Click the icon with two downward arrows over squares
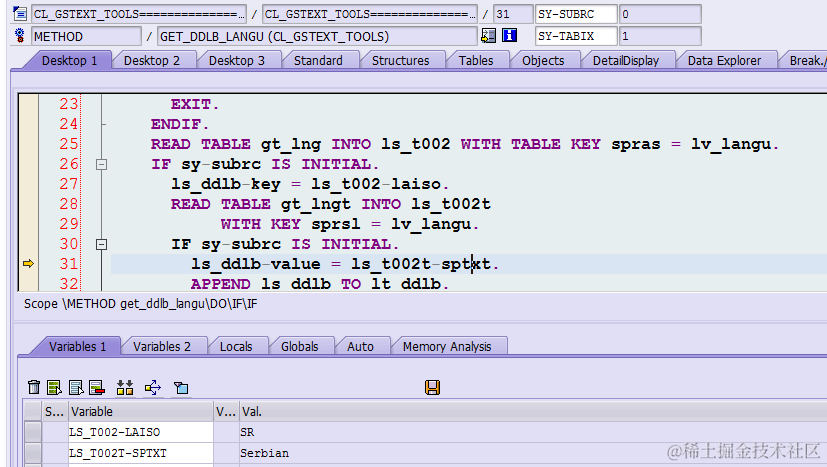Screen dimensions: 827x467 pyautogui.click(x=125, y=387)
